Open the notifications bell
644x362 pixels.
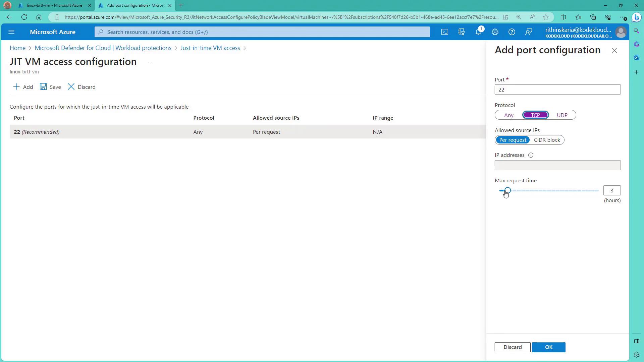478,32
